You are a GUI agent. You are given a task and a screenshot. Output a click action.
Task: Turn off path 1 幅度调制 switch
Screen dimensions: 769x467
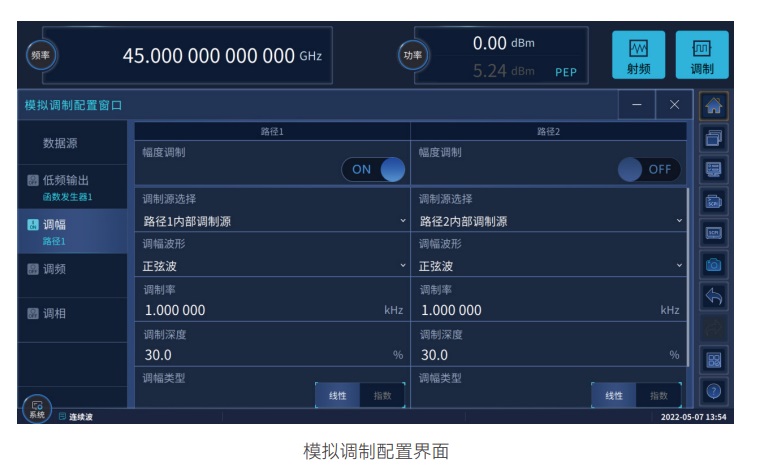coord(374,169)
